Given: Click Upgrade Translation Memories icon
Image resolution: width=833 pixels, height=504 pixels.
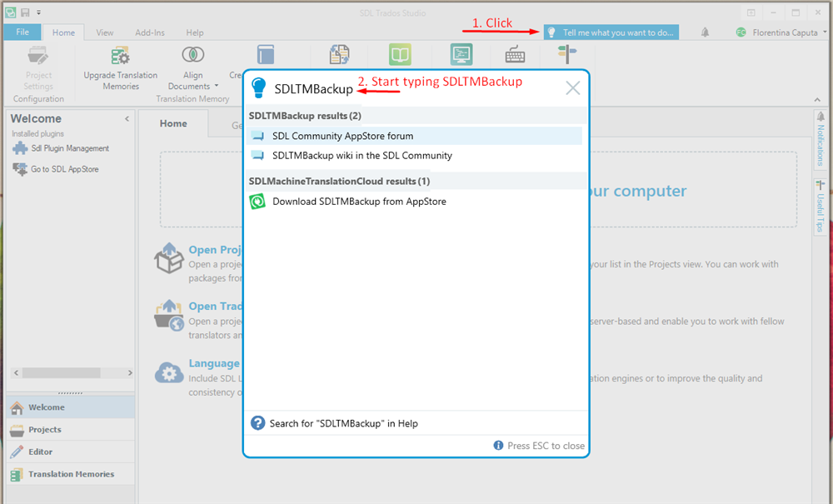Looking at the screenshot, I should (x=121, y=55).
